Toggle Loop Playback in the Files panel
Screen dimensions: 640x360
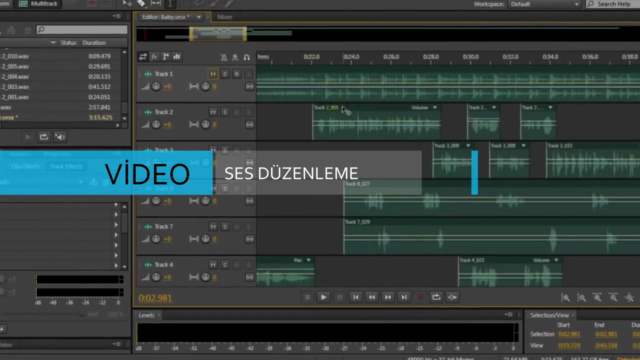click(44, 137)
